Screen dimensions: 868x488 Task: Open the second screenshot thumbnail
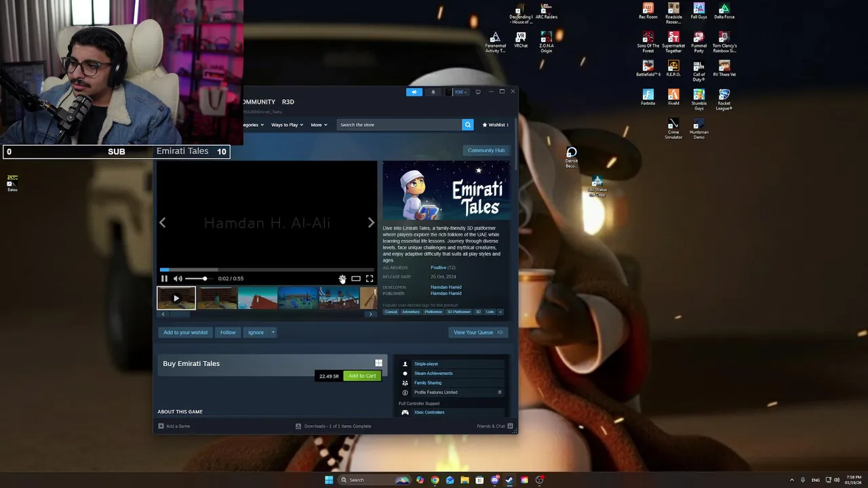pyautogui.click(x=217, y=298)
